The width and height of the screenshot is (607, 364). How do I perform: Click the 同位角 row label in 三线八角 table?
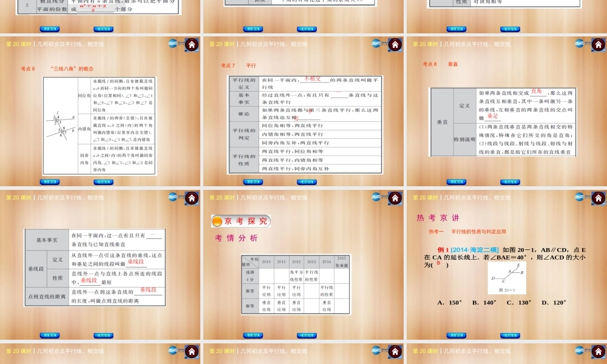(84, 95)
